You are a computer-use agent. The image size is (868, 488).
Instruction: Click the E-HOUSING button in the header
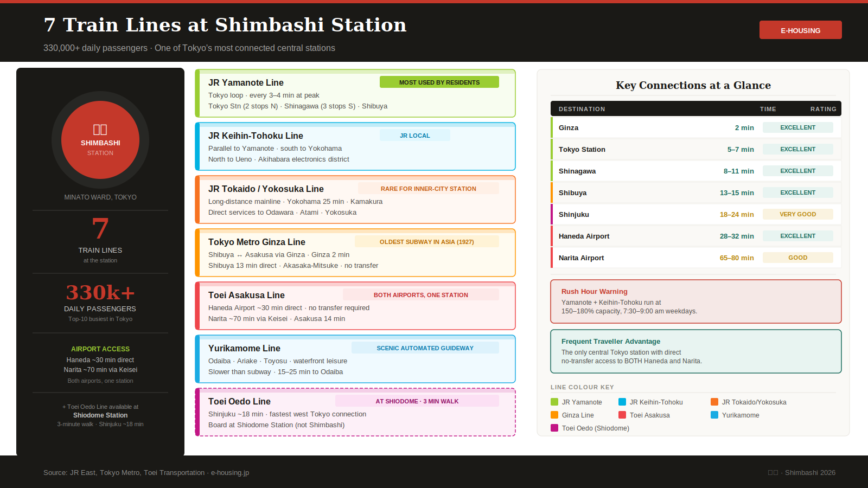point(800,30)
